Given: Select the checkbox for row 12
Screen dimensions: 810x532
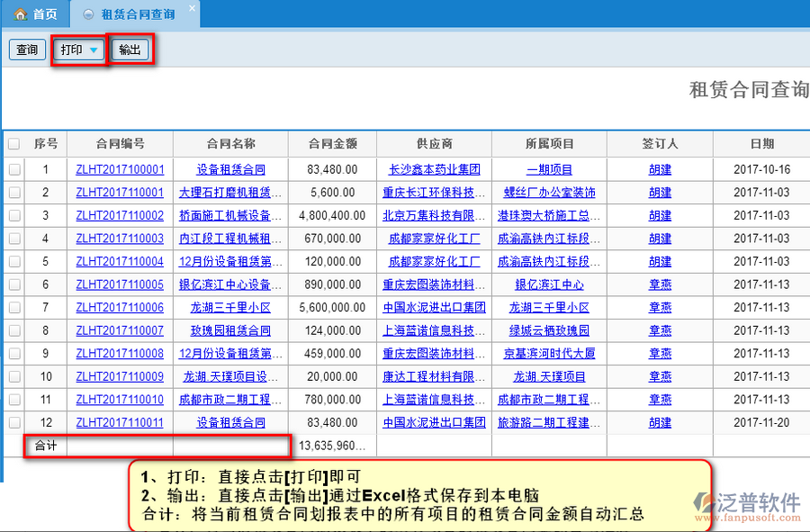Looking at the screenshot, I should click(13, 422).
